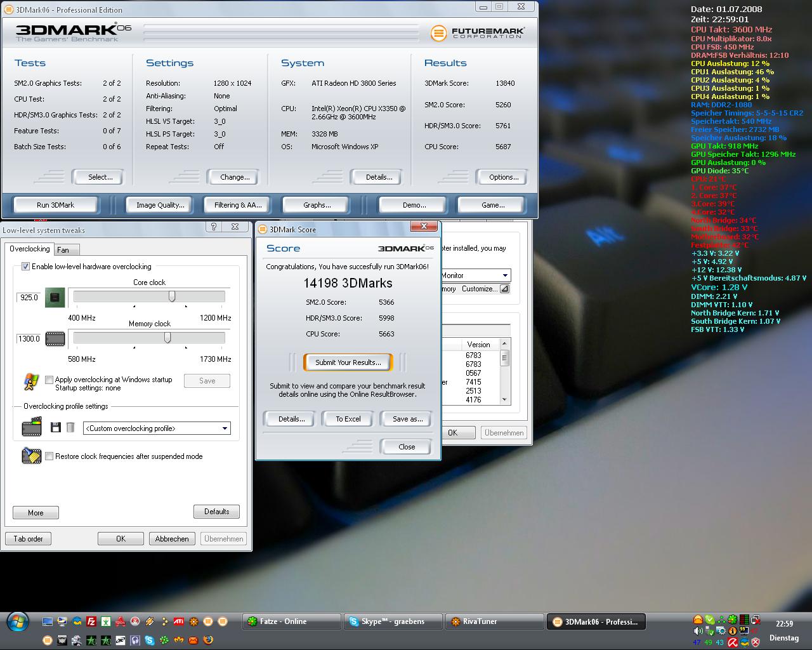
Task: Open Graphs... in 3DMark06
Action: tap(317, 205)
